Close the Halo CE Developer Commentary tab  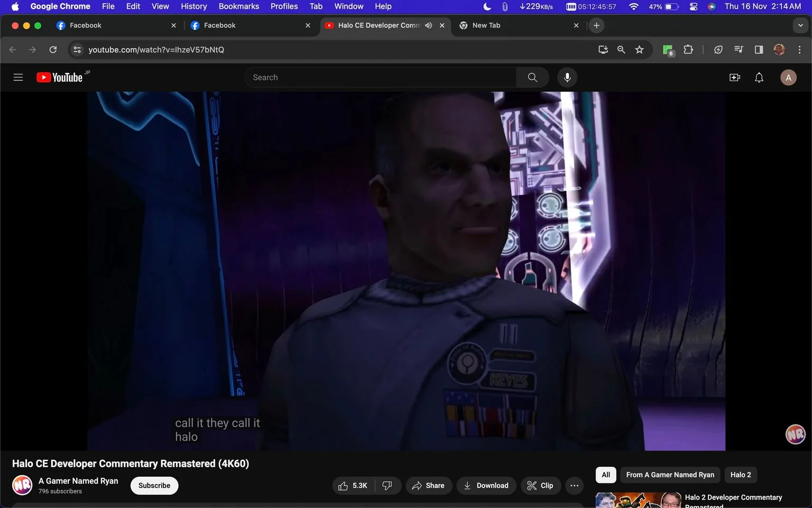pyautogui.click(x=442, y=25)
